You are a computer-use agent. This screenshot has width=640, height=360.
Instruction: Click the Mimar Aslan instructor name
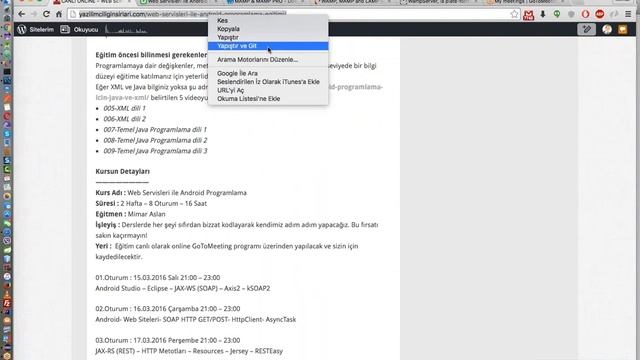pyautogui.click(x=147, y=214)
